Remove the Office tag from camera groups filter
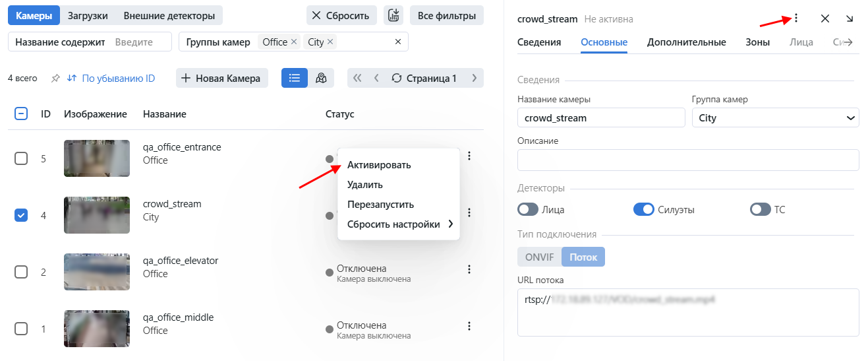The width and height of the screenshot is (868, 361). pos(294,42)
